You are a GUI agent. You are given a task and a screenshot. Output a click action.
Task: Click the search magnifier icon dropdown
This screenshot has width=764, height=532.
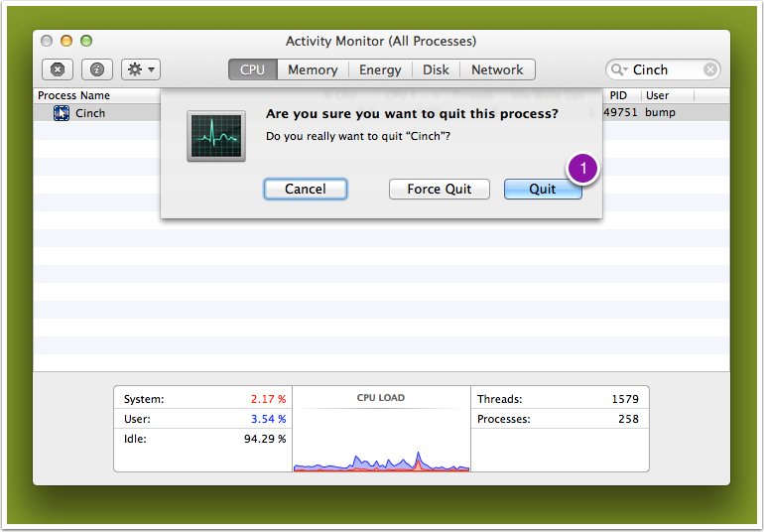point(619,69)
